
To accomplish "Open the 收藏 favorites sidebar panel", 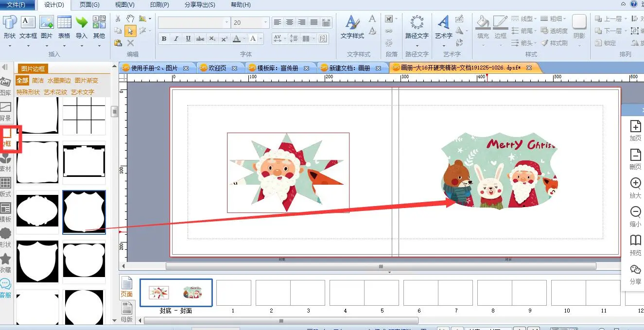I will 5,263.
